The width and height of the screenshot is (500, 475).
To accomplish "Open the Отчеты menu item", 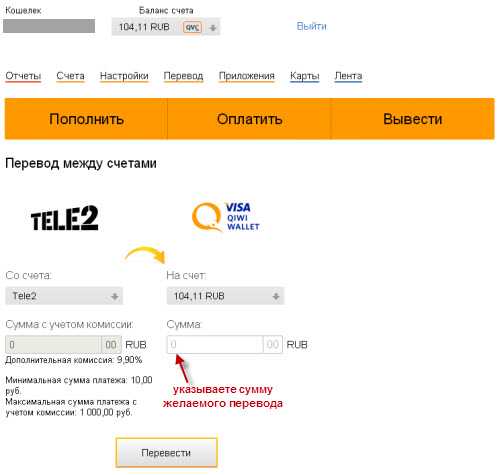I will pos(23,76).
